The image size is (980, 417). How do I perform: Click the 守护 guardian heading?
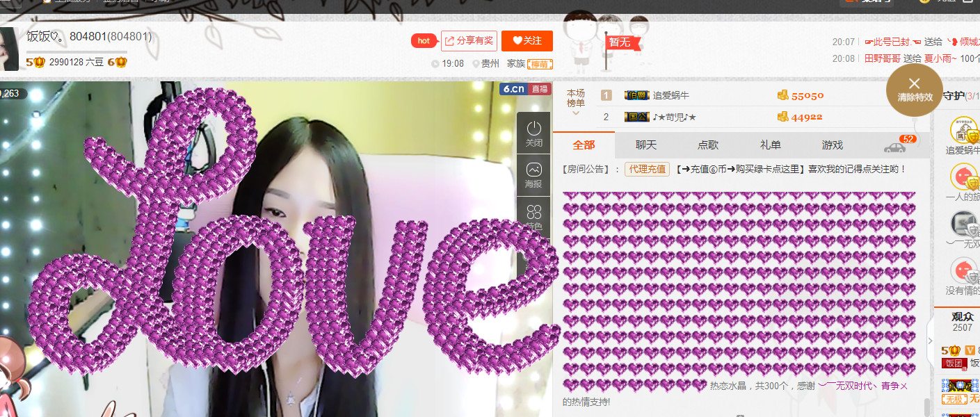click(x=953, y=95)
